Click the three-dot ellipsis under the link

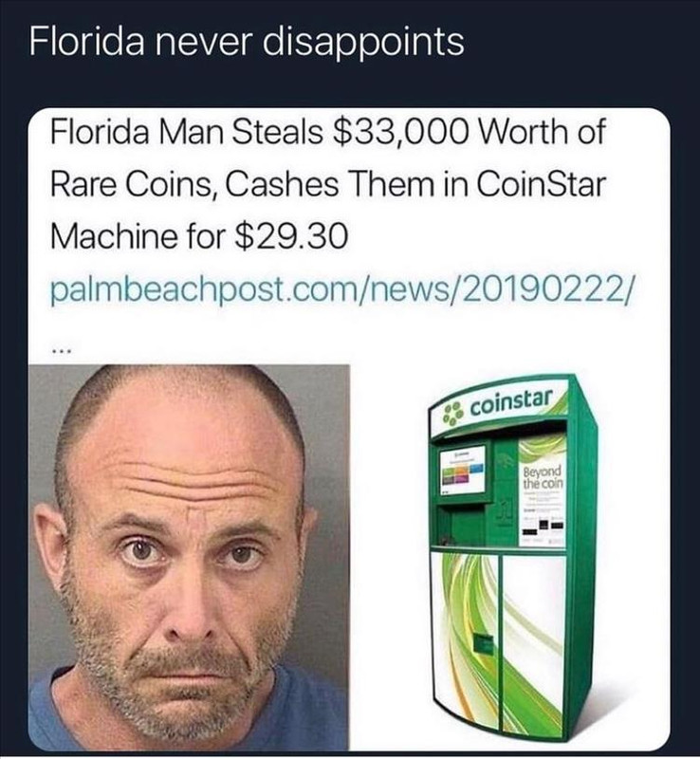(x=62, y=351)
